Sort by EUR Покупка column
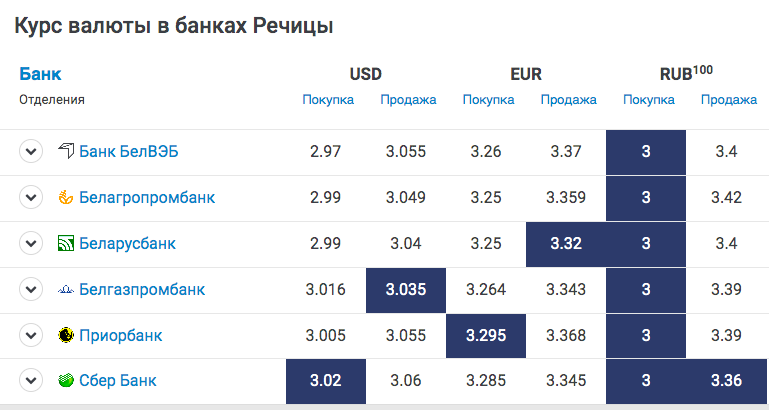This screenshot has width=769, height=410. coord(488,100)
